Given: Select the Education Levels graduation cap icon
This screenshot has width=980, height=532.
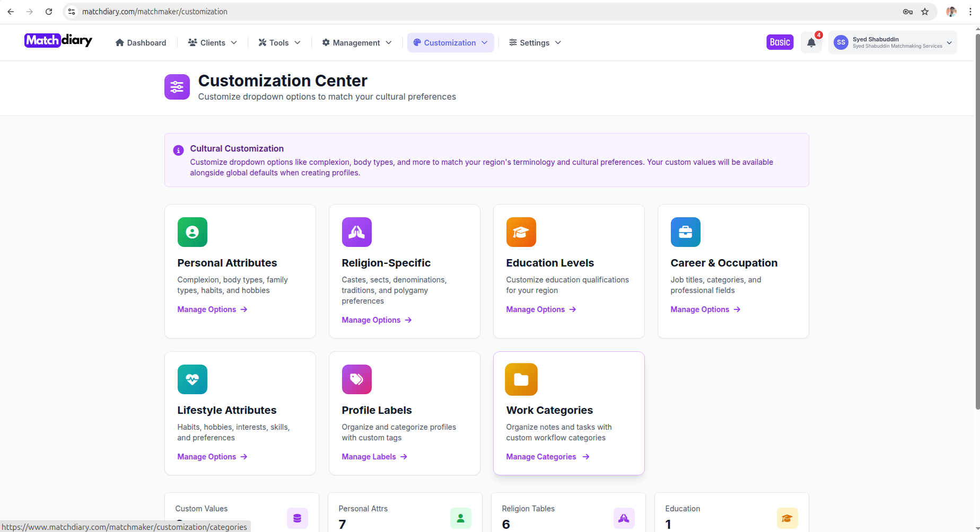Looking at the screenshot, I should (521, 232).
